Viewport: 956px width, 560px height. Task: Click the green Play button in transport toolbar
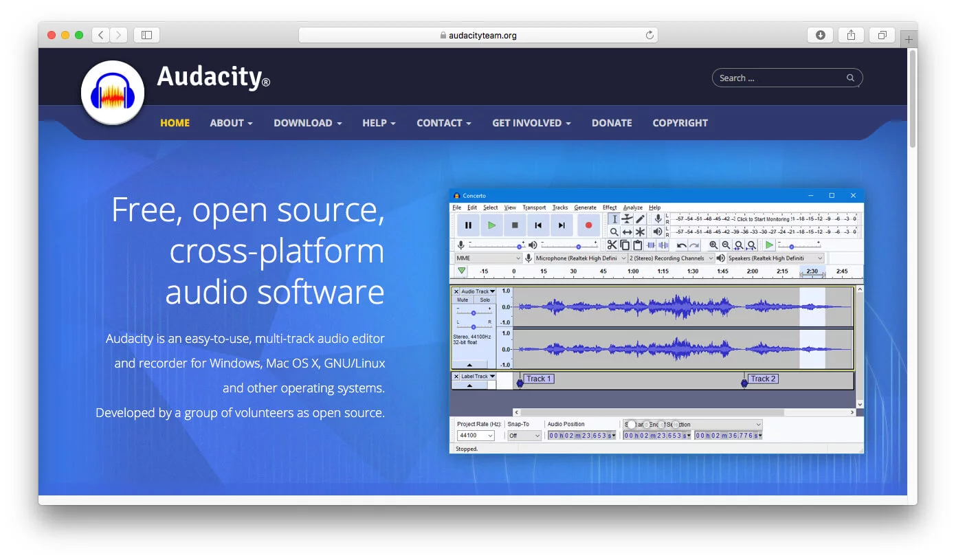click(x=491, y=225)
